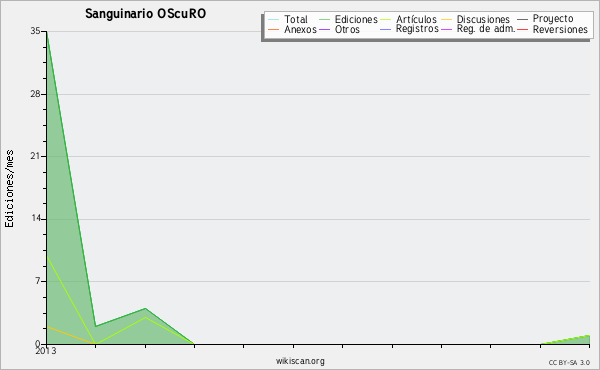
Task: Click the 14 y-axis value
Action: tap(35, 218)
